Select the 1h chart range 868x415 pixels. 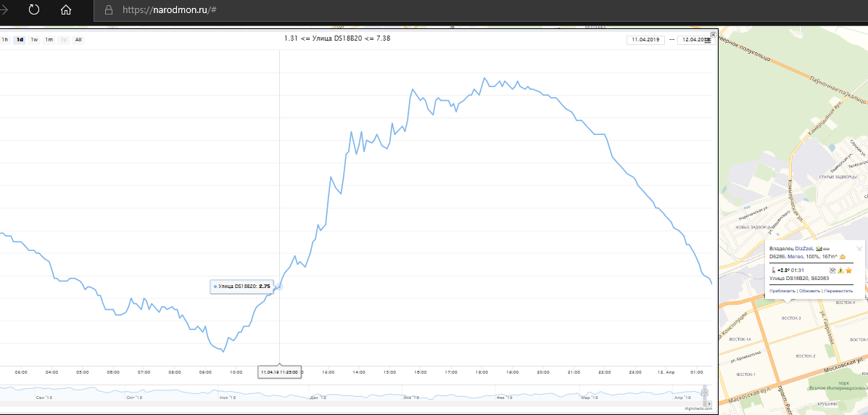(5, 39)
